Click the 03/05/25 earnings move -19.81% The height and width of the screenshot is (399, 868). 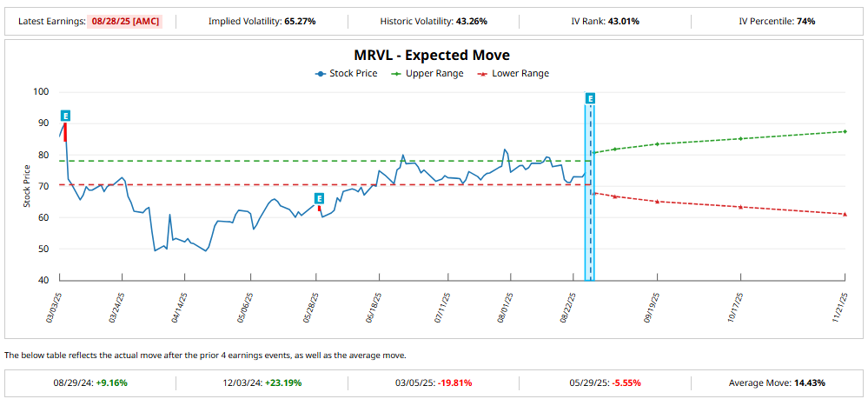point(454,383)
